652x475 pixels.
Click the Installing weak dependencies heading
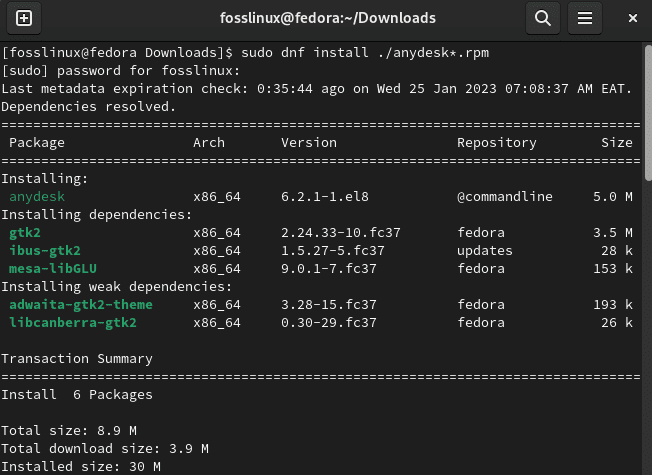click(116, 287)
